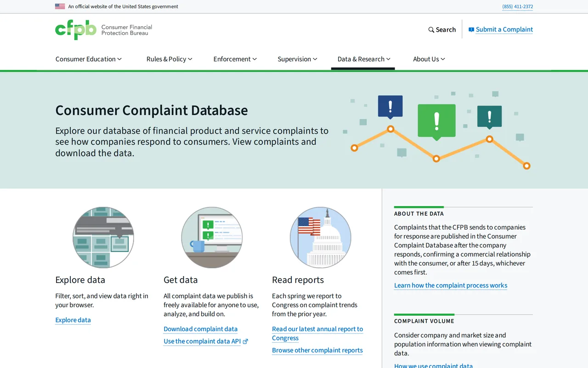Click the Get data heading

tap(181, 280)
